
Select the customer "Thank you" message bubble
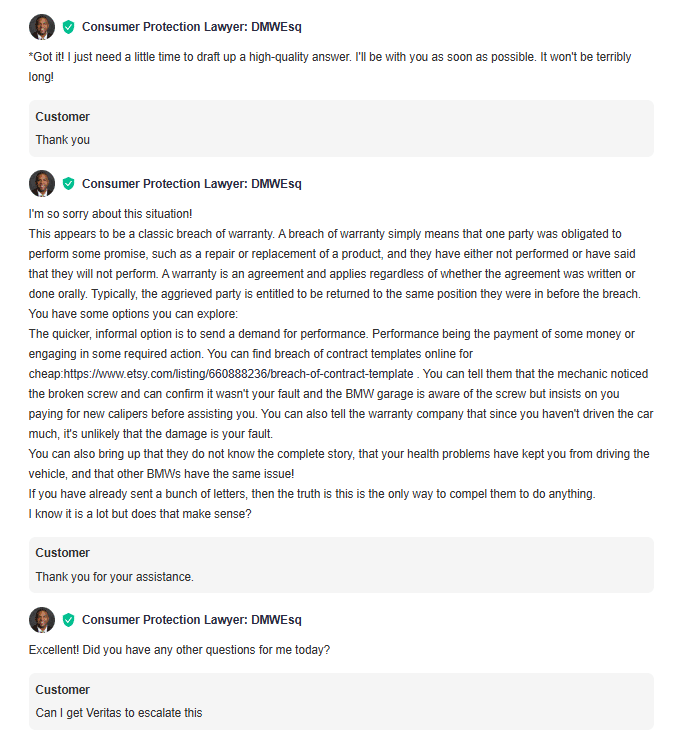click(x=341, y=128)
